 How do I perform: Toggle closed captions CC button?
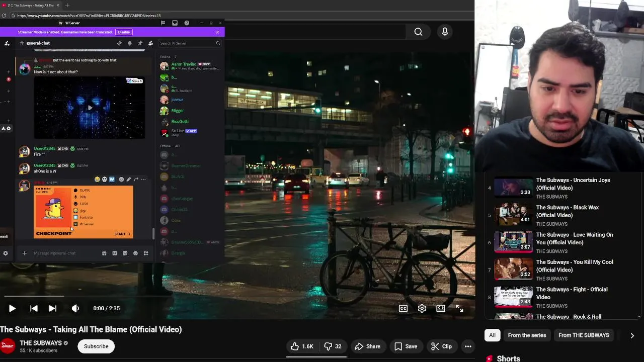[x=403, y=308]
